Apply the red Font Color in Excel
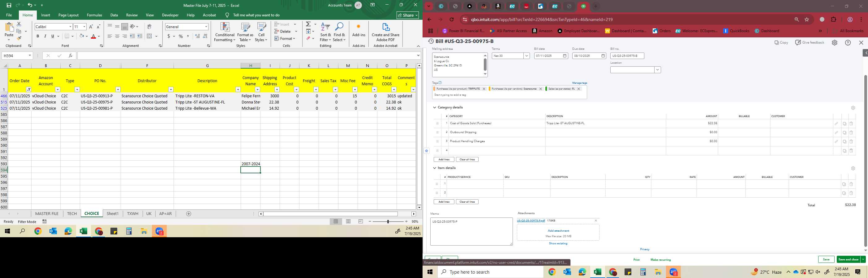Viewport: 868px width, 278px height. [x=93, y=36]
